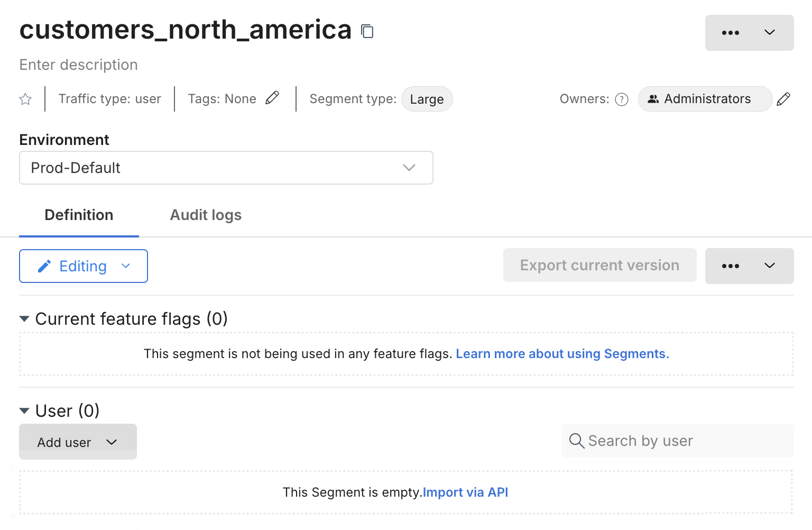Star this segment as favorite
Screen dimensions: 812x530
[25, 99]
